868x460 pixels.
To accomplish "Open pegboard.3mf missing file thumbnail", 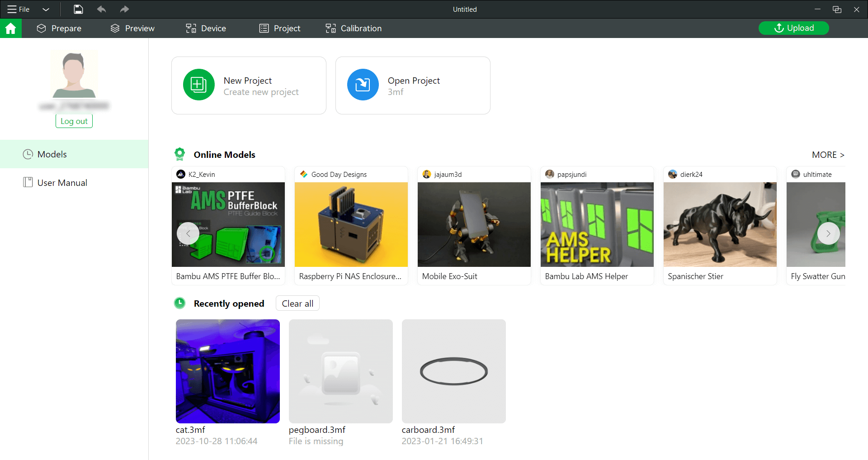I will point(341,371).
